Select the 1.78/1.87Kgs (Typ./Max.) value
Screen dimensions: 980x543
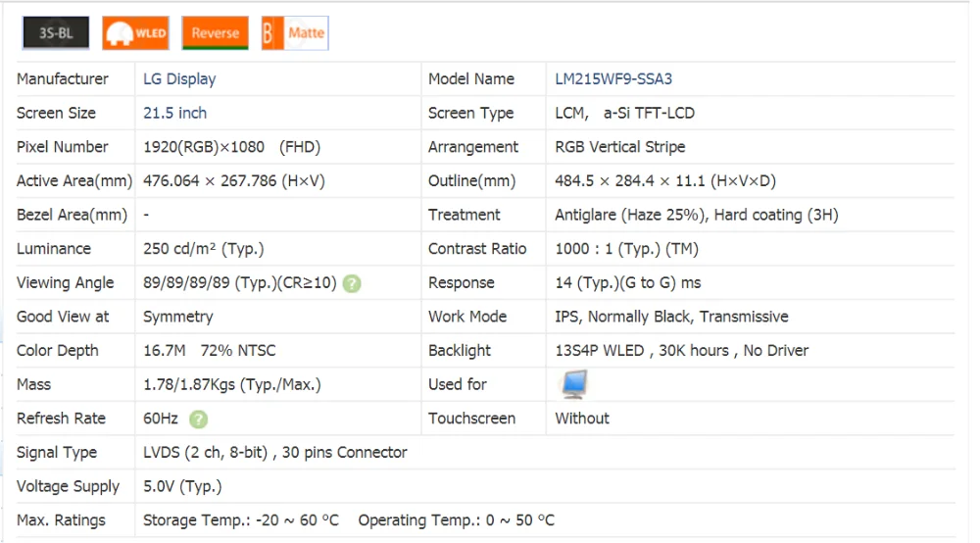(x=232, y=385)
